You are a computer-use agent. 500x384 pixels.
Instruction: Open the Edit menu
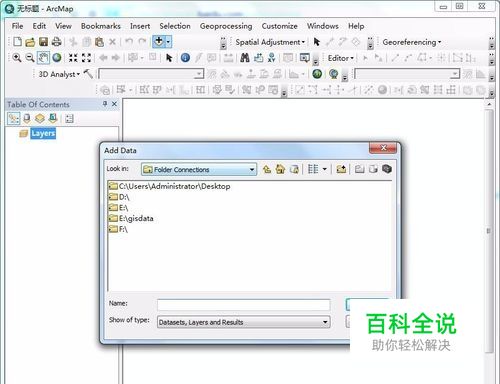[39, 26]
